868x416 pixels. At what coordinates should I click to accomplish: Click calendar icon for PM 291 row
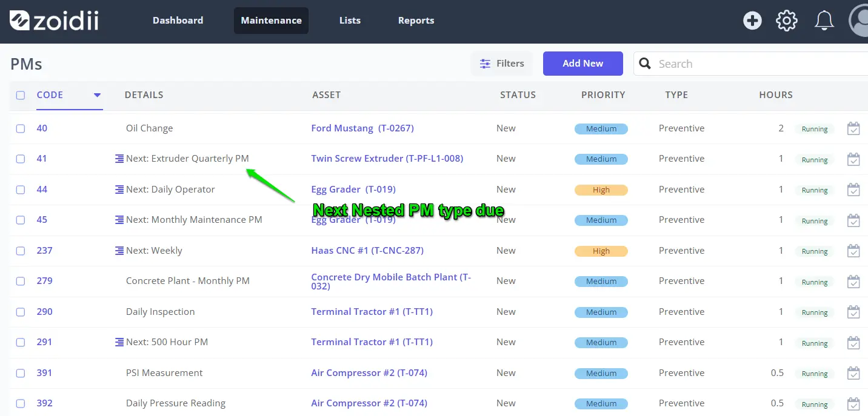[853, 343]
